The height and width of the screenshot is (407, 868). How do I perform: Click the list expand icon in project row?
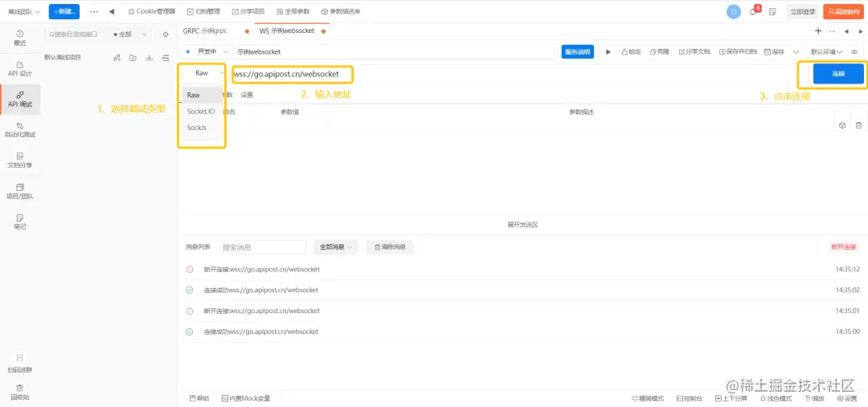(166, 58)
